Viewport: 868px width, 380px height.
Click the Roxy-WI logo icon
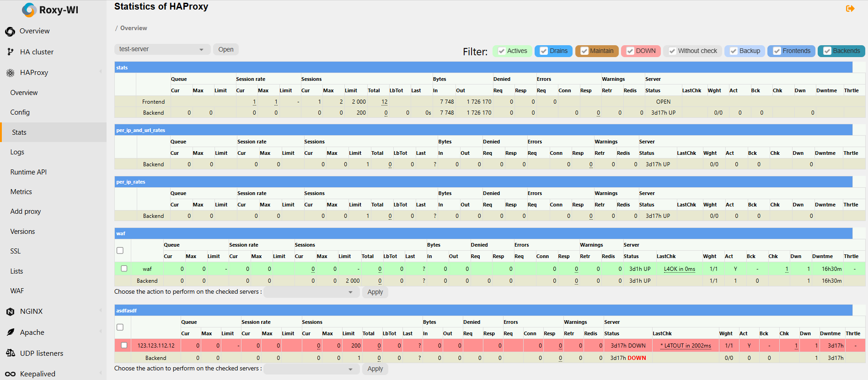click(x=29, y=10)
